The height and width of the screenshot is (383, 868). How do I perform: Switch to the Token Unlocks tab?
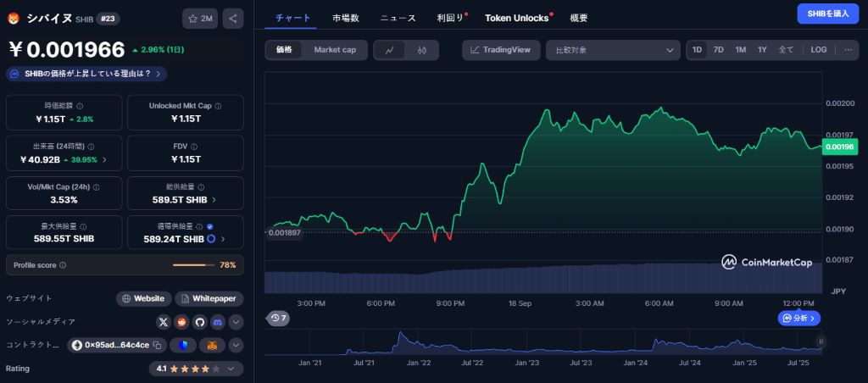pos(516,18)
